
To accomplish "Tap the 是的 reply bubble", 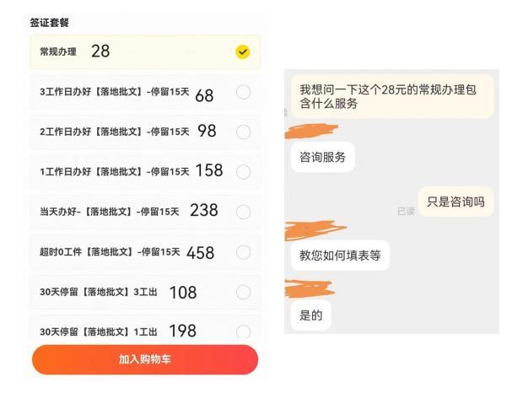I will click(x=311, y=315).
